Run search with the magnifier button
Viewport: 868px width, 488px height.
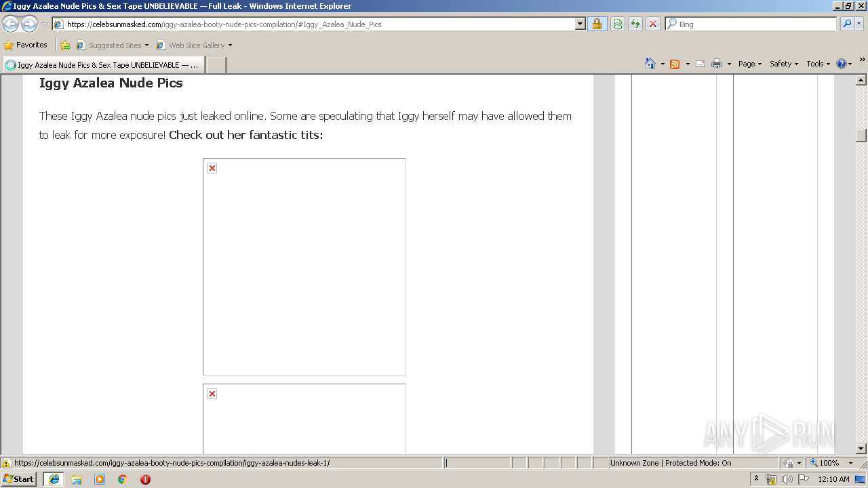tap(846, 24)
